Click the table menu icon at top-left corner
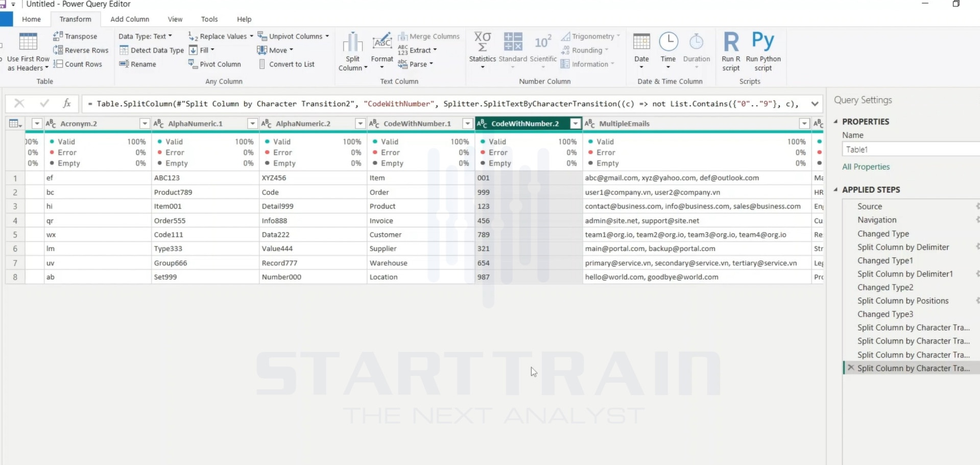The width and height of the screenshot is (980, 465). 15,124
